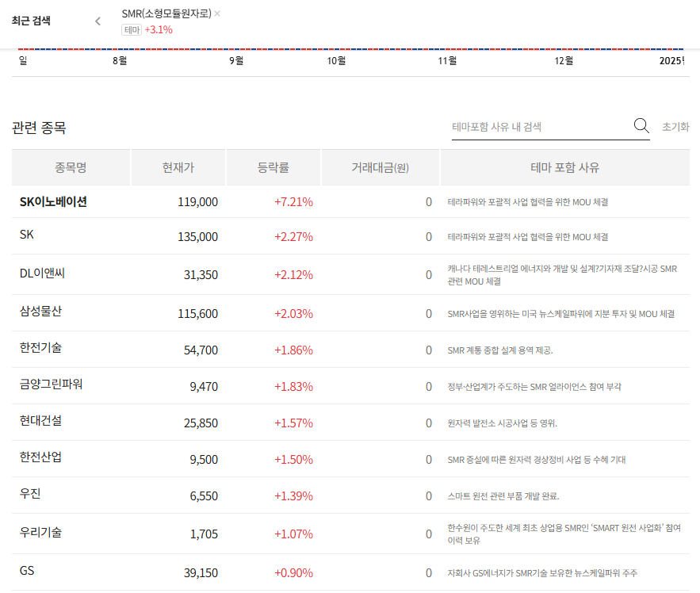Sort by 현재가 column header

(x=178, y=167)
